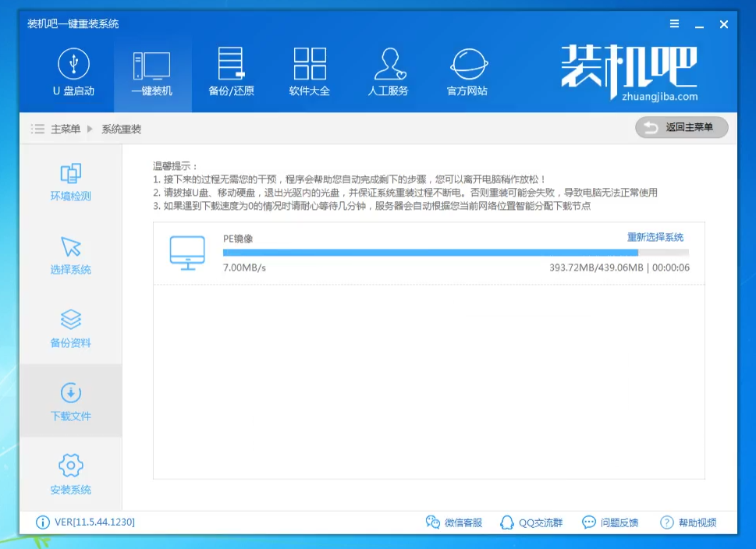Viewport: 756px width, 549px height.
Task: Click the 系统重装 breadcrumb item
Action: coord(121,128)
